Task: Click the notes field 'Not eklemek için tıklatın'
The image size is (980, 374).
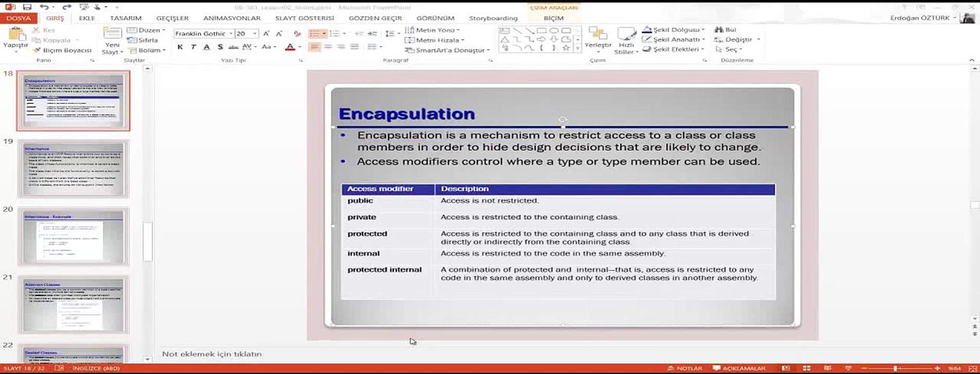Action: pyautogui.click(x=212, y=354)
